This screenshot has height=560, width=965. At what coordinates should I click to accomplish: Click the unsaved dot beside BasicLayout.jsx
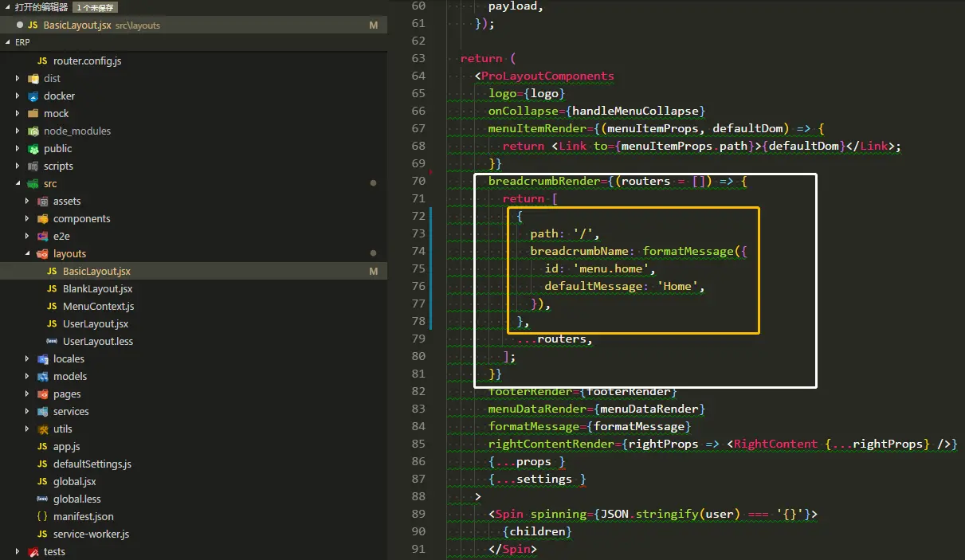[19, 25]
